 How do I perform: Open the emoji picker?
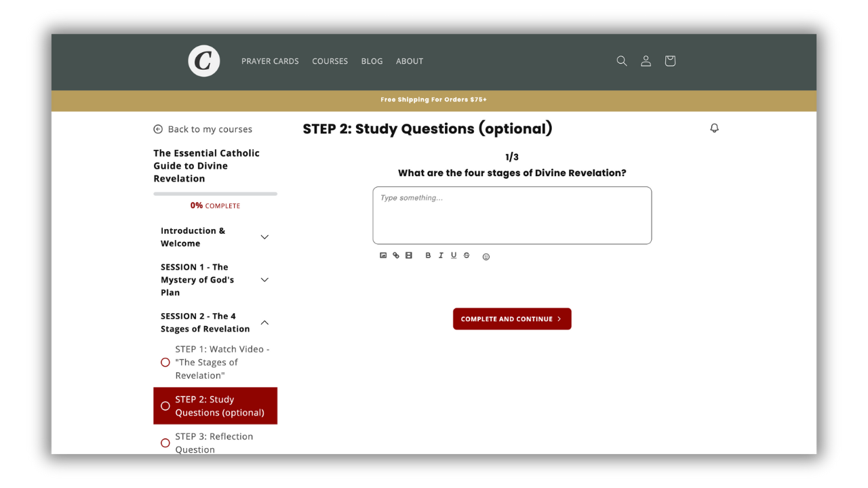[486, 256]
